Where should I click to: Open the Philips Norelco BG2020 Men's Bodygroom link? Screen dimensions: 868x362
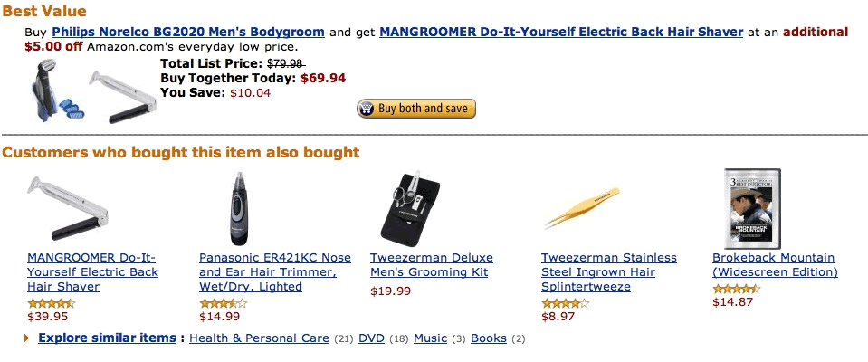(188, 32)
